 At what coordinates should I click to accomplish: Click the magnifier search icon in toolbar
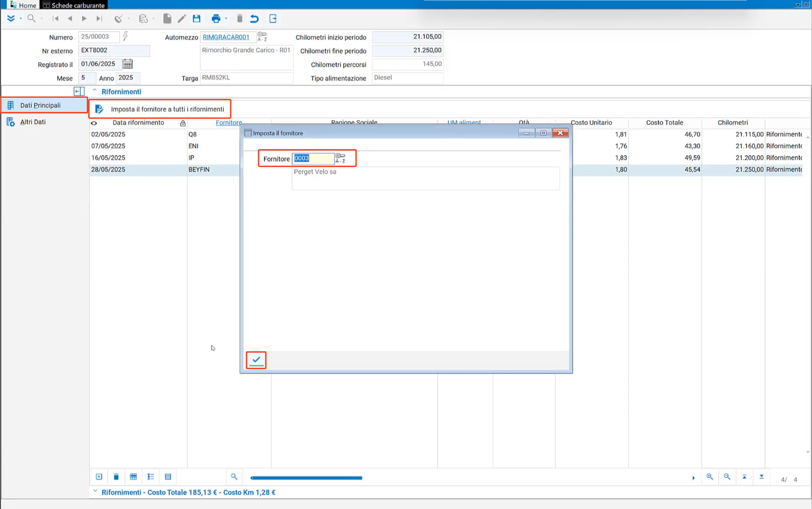[x=31, y=19]
